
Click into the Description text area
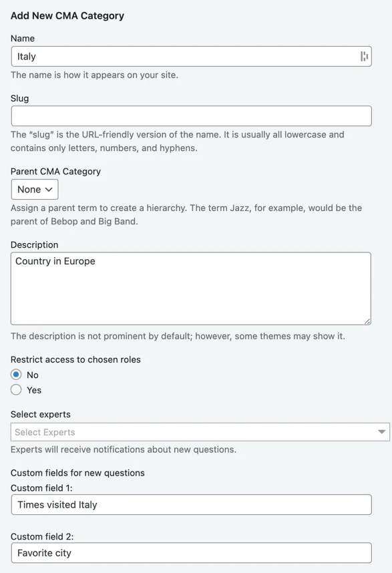[191, 289]
